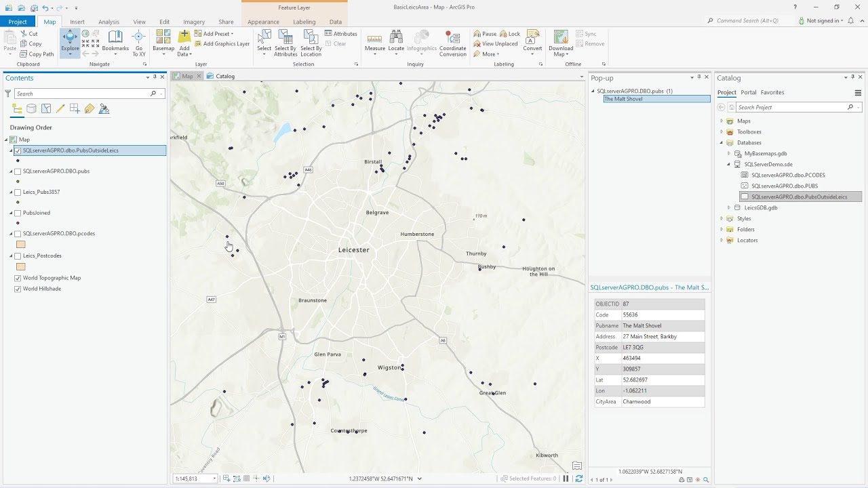Switch to the Catalog view tab
This screenshot has height=488, width=868.
click(x=221, y=76)
